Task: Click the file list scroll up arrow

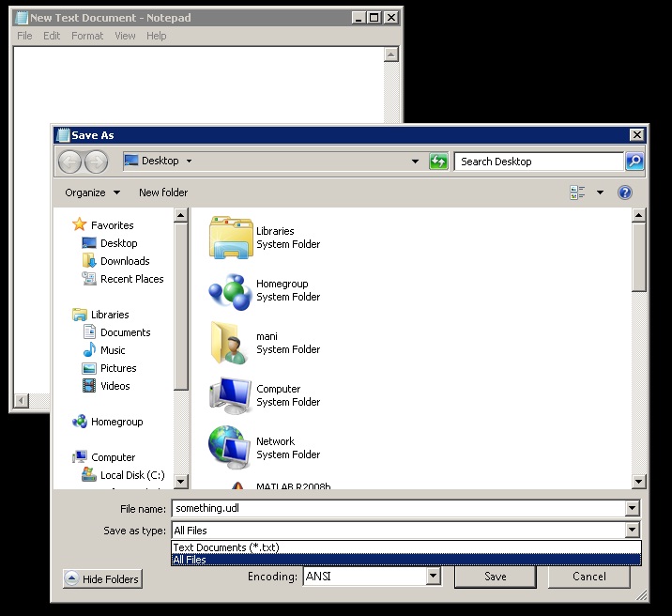Action: pos(638,215)
